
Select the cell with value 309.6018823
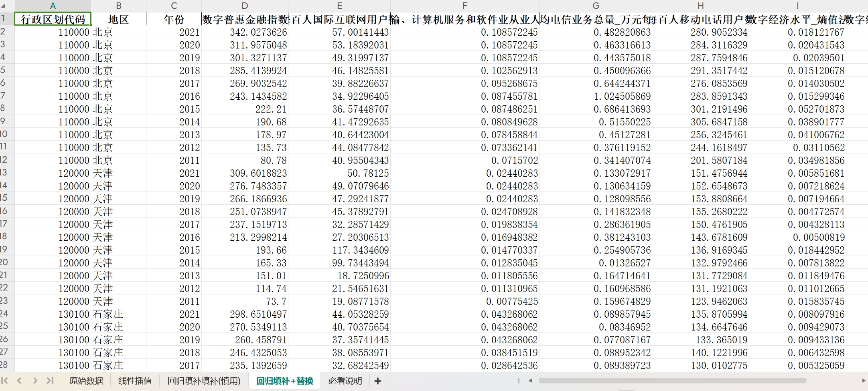click(245, 173)
